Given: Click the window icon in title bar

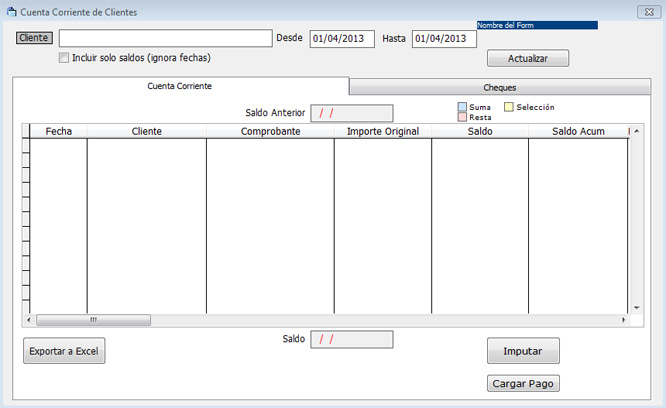Looking at the screenshot, I should pyautogui.click(x=12, y=12).
